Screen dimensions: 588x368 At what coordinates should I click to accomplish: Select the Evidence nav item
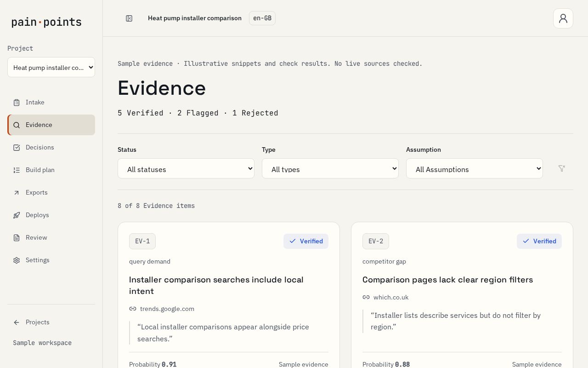point(51,125)
